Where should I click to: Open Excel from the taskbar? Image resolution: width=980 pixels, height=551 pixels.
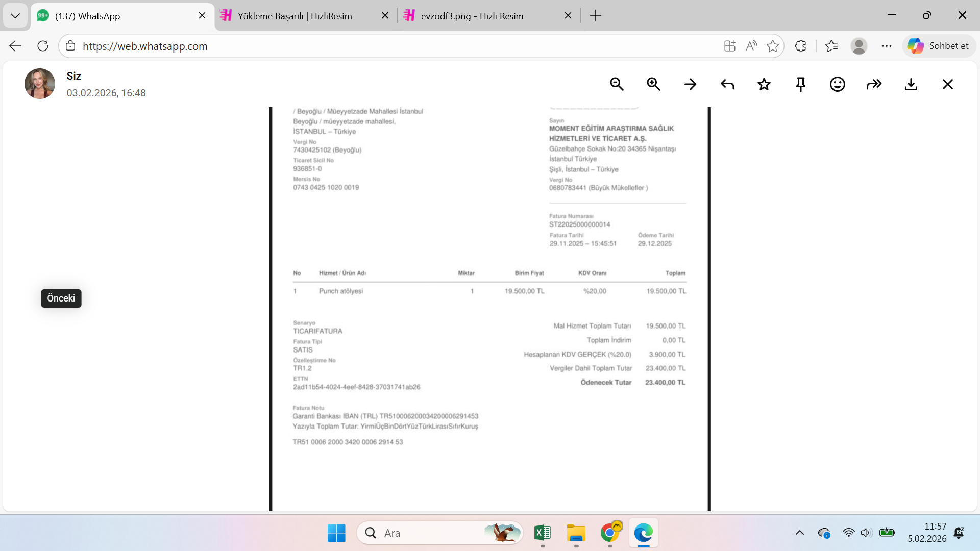click(543, 533)
